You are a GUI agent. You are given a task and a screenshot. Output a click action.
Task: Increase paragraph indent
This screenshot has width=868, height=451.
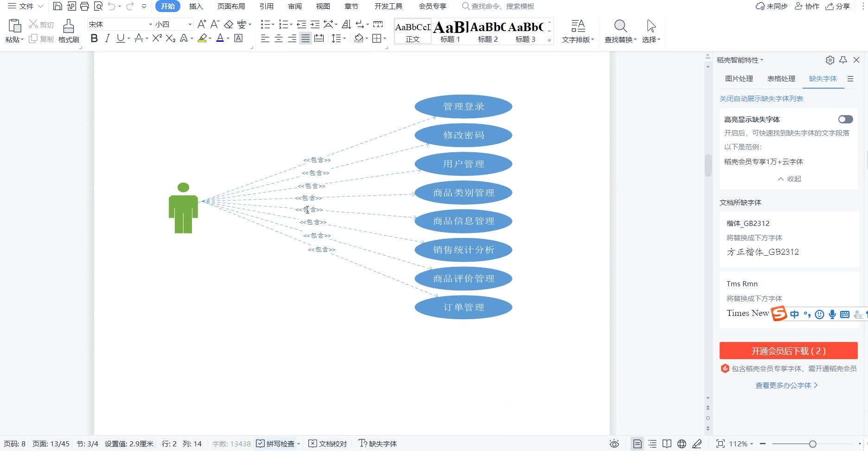315,24
